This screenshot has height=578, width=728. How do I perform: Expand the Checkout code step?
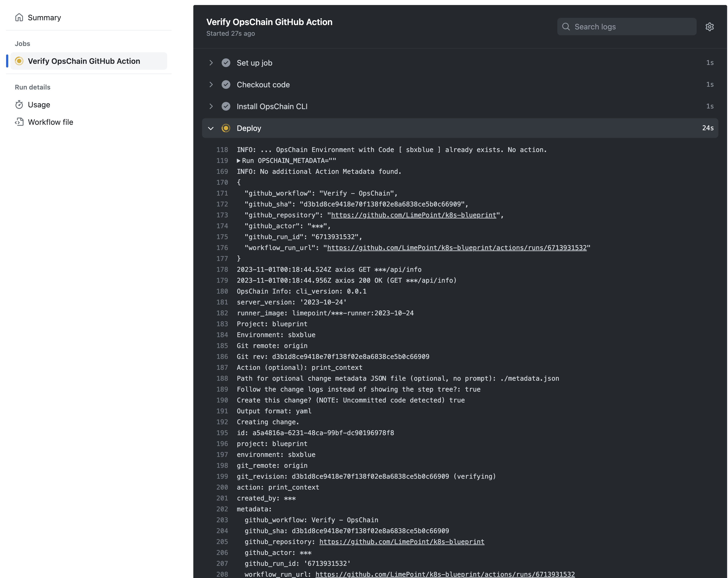coord(211,85)
